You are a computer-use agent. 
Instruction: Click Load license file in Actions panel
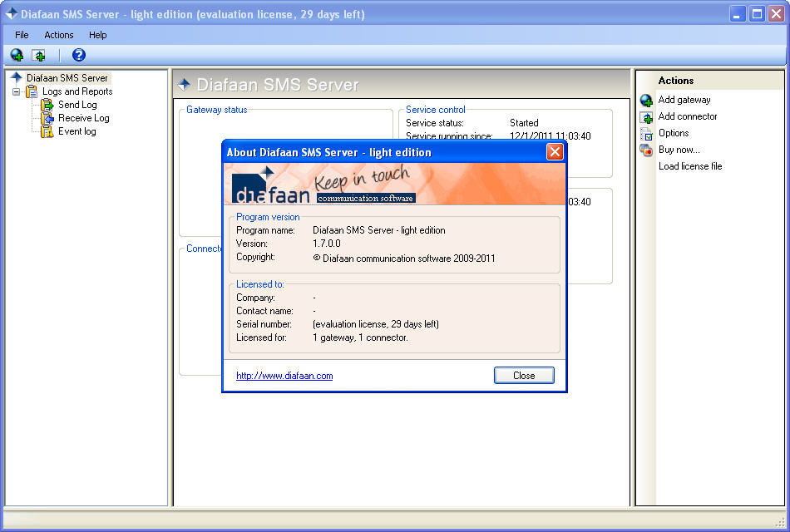[692, 166]
